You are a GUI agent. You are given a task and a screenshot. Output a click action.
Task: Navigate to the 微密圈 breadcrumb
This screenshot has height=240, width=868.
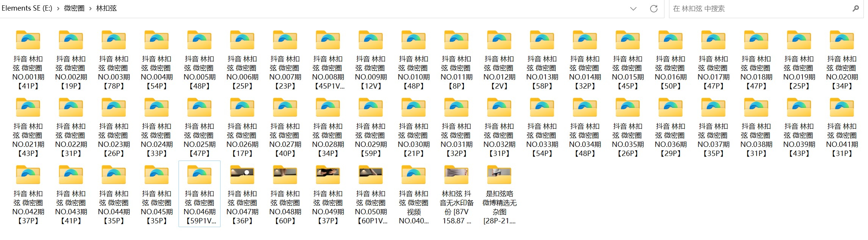[74, 8]
